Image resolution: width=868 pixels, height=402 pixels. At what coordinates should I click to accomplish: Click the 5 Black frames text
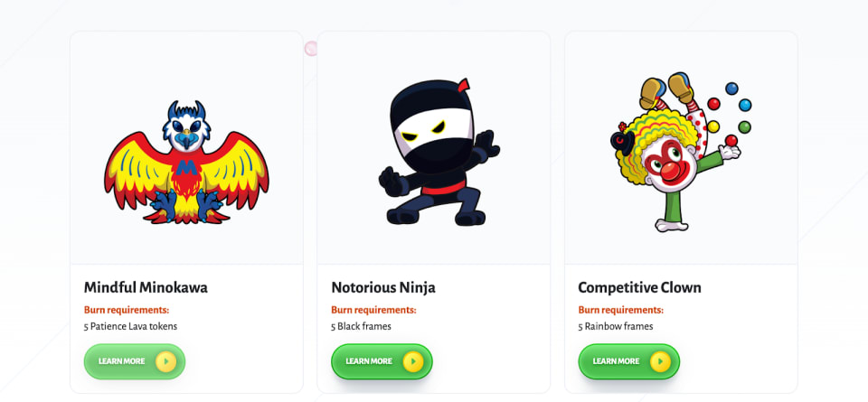click(361, 326)
